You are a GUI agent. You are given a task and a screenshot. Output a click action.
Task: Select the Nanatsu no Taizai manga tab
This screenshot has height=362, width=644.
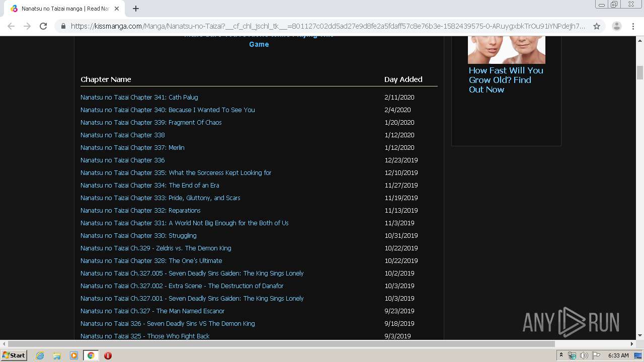tap(64, 9)
